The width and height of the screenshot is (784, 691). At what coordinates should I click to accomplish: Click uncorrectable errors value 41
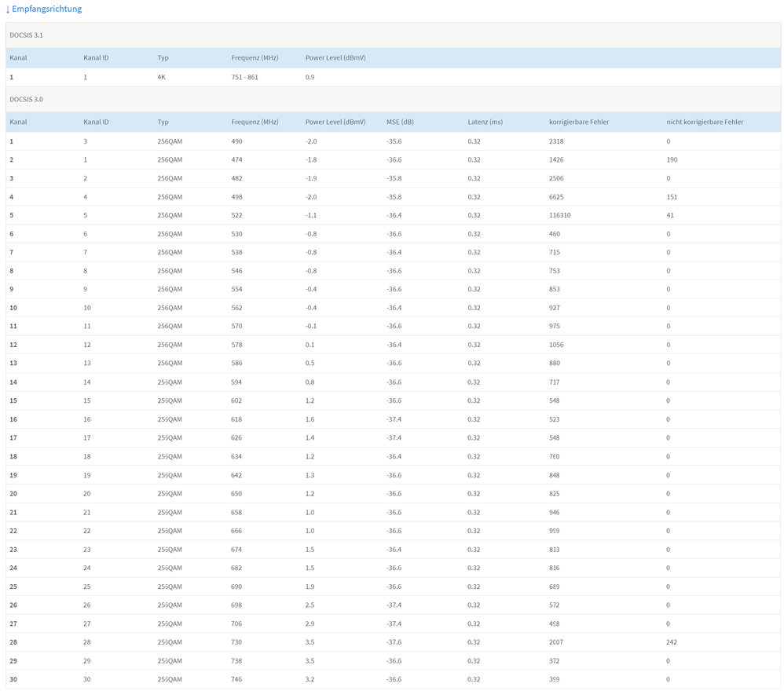(x=670, y=215)
